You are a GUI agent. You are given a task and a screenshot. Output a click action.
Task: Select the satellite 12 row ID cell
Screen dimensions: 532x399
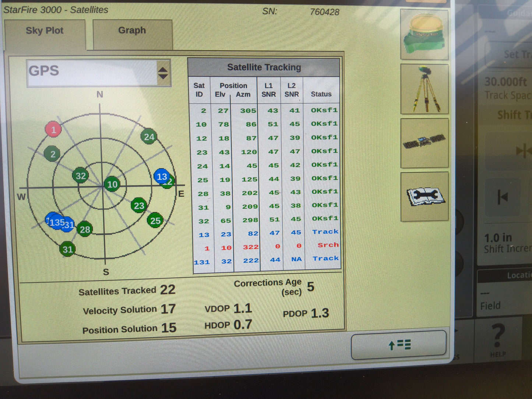(x=201, y=138)
